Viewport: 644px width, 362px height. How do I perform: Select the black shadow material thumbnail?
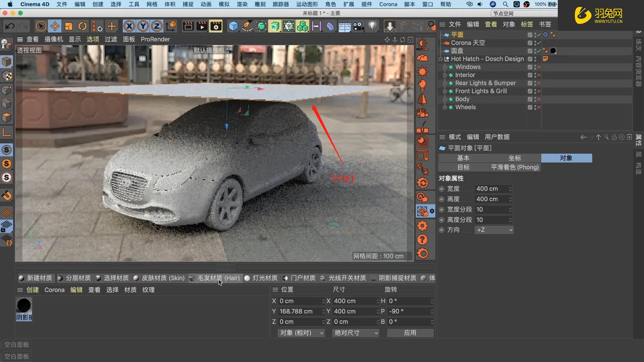24,305
